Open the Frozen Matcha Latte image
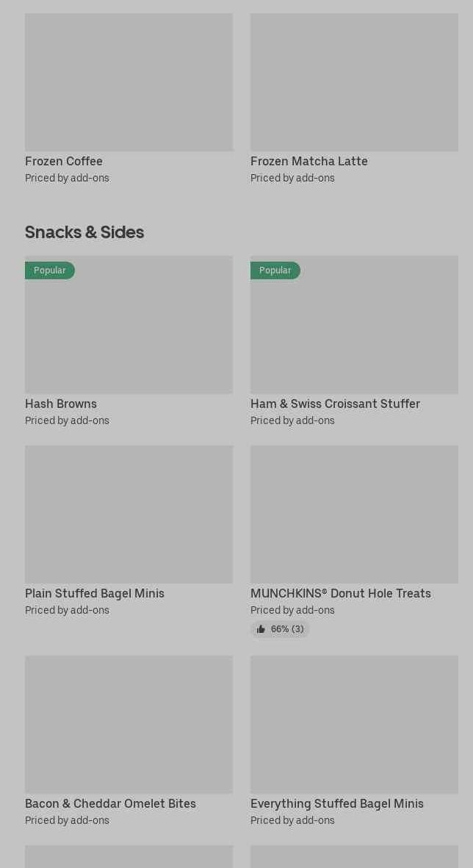The width and height of the screenshot is (473, 868). (354, 82)
